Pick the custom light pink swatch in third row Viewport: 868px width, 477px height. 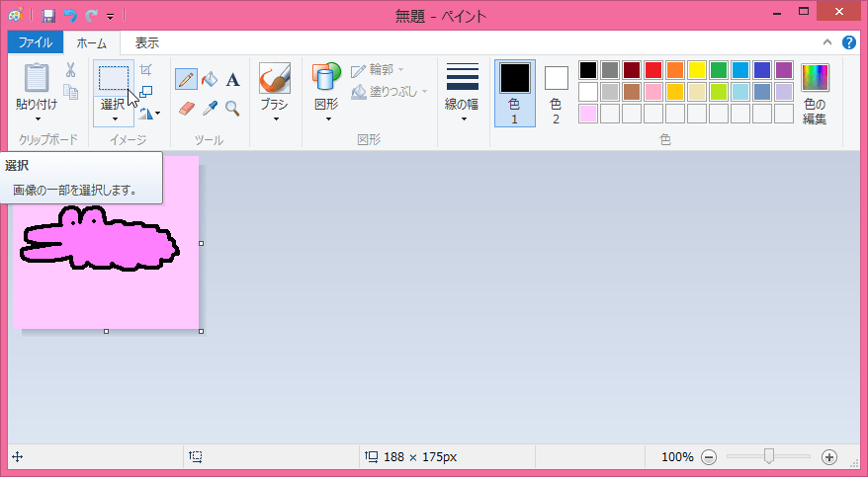(588, 114)
